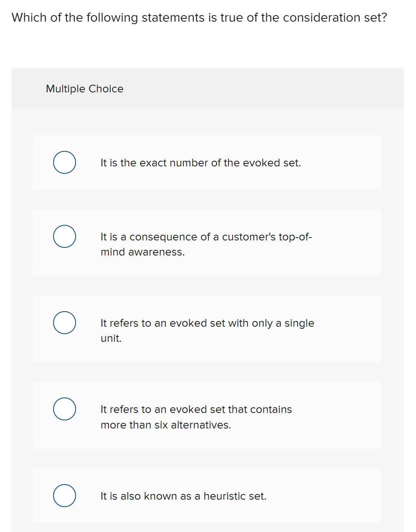Image resolution: width=416 pixels, height=532 pixels.
Task: Click the Multiple Choice header label
Action: tap(84, 89)
